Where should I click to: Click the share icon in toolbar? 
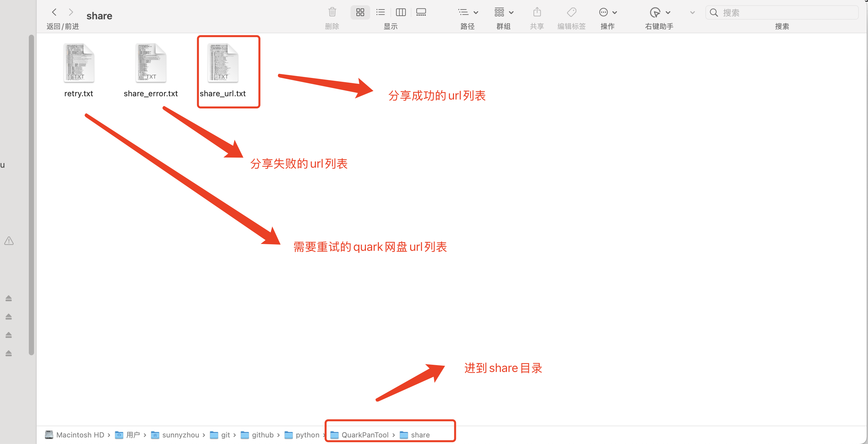537,12
